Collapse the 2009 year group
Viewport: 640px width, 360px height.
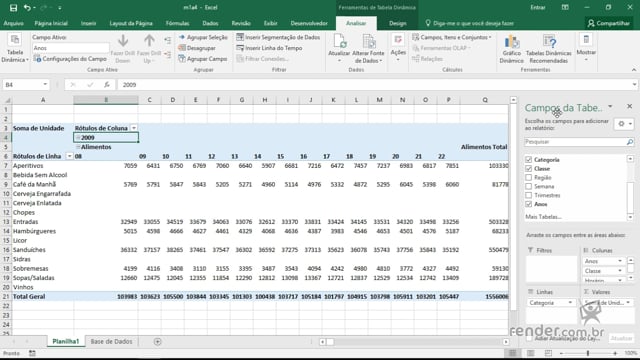[78, 138]
